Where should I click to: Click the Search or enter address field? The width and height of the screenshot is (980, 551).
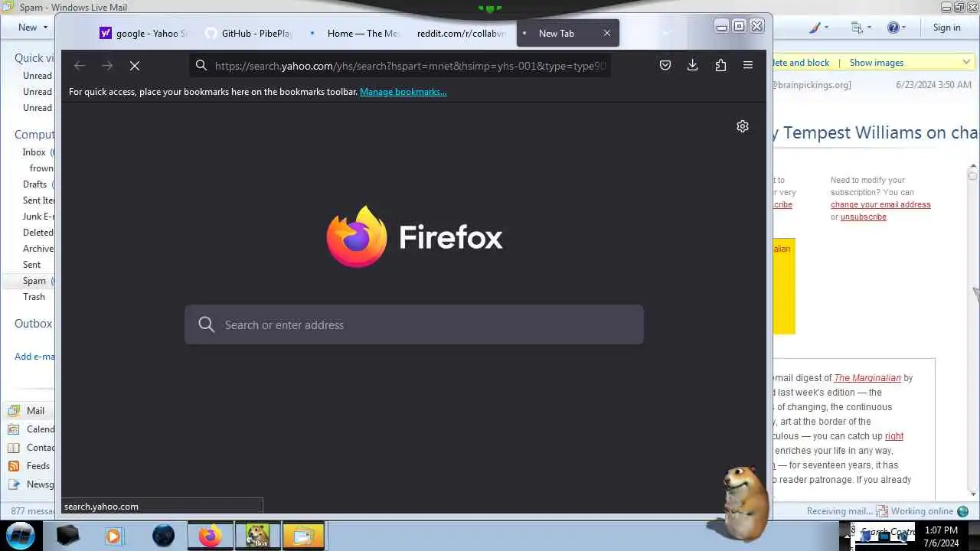click(x=414, y=324)
